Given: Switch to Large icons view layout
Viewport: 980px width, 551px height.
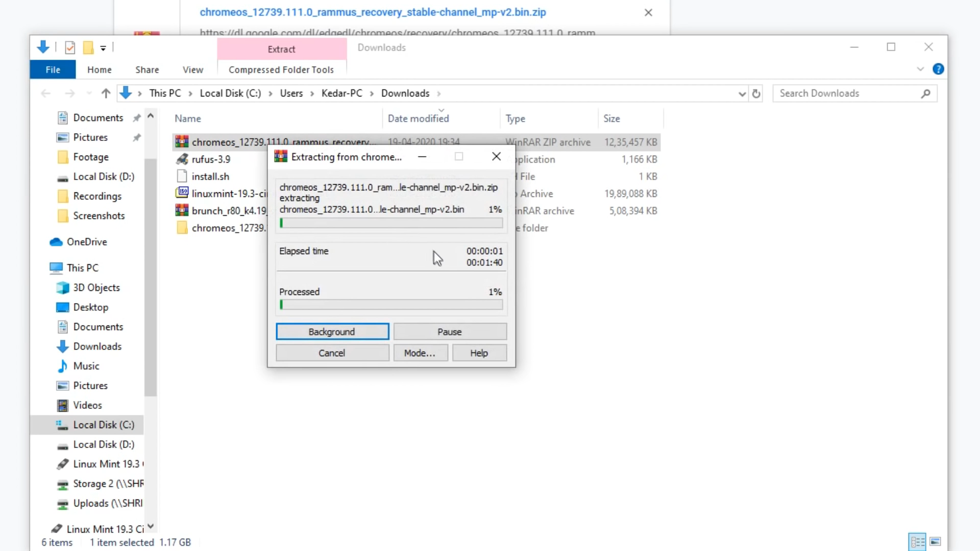Looking at the screenshot, I should [936, 542].
